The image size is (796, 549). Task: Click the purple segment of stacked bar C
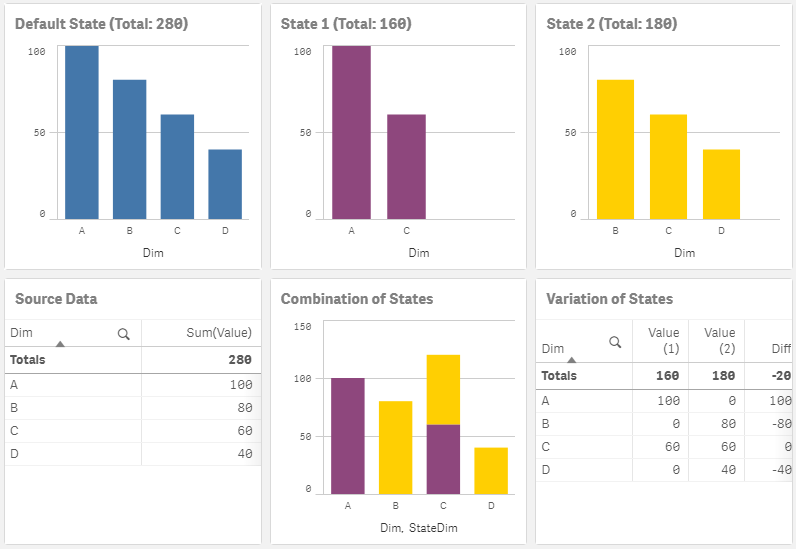click(443, 458)
